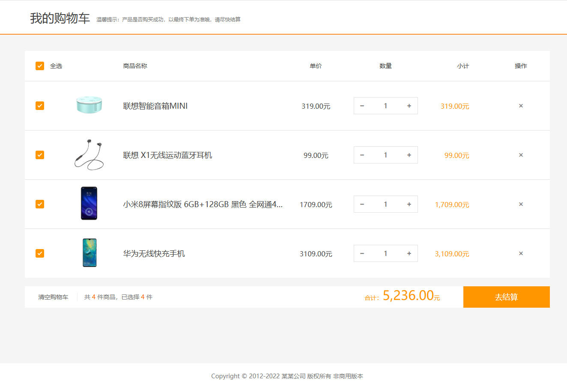Click the 小计 column header
Image resolution: width=567 pixels, height=392 pixels.
pos(463,66)
